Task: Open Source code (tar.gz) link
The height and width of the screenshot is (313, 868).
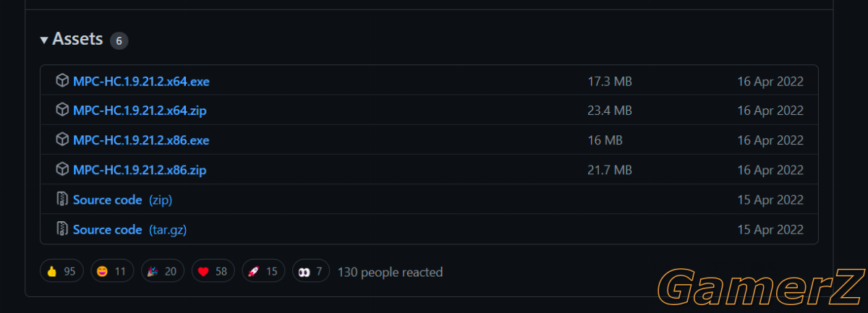Action: pos(130,230)
